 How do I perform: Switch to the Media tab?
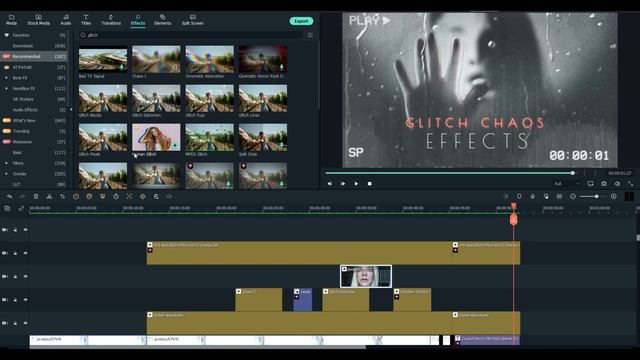click(x=11, y=20)
